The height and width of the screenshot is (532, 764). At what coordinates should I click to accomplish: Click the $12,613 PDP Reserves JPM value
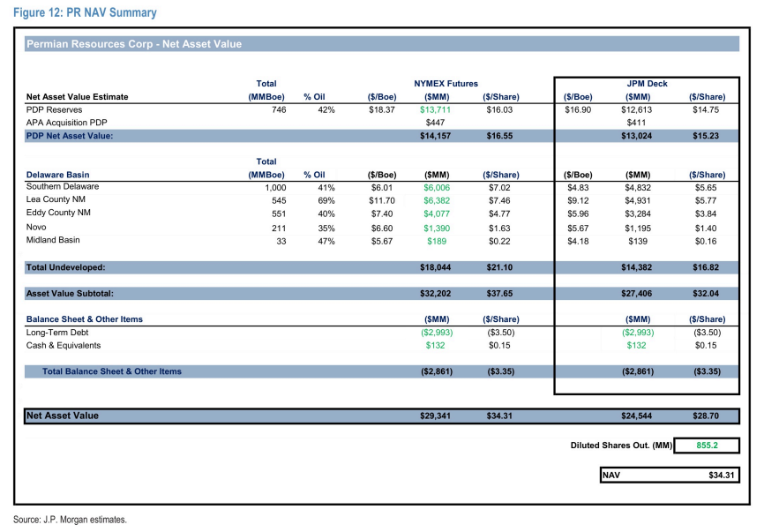tap(636, 110)
